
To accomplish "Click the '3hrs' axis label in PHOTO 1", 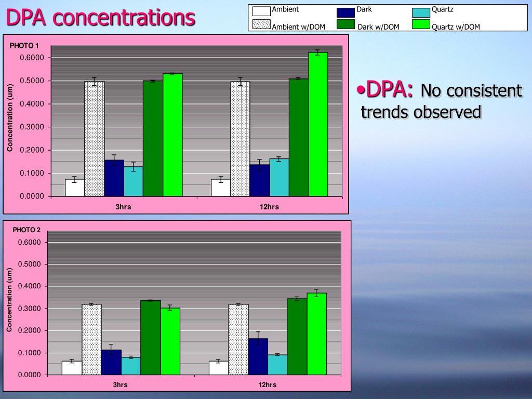I will point(123,207).
